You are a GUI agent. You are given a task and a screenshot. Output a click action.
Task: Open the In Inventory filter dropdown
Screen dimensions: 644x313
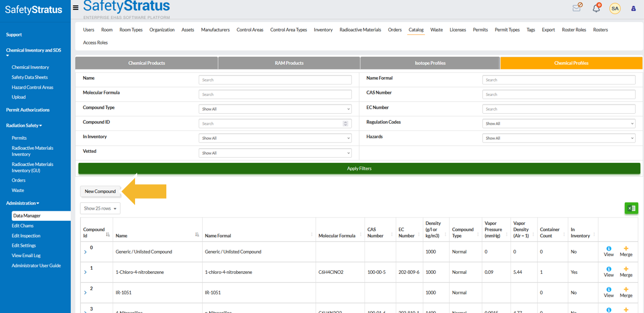(x=275, y=138)
